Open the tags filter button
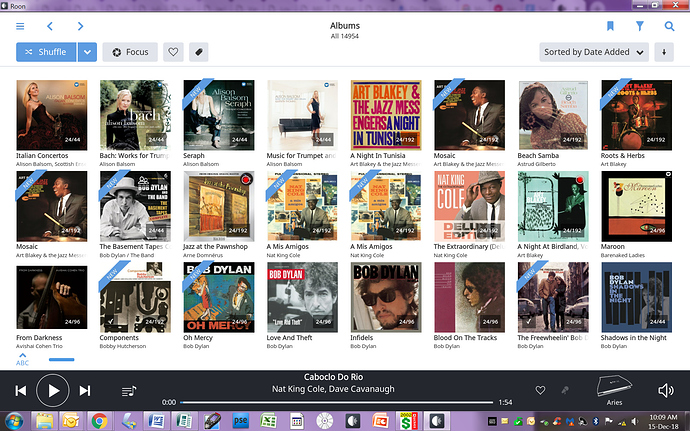The image size is (690, 431). click(198, 52)
